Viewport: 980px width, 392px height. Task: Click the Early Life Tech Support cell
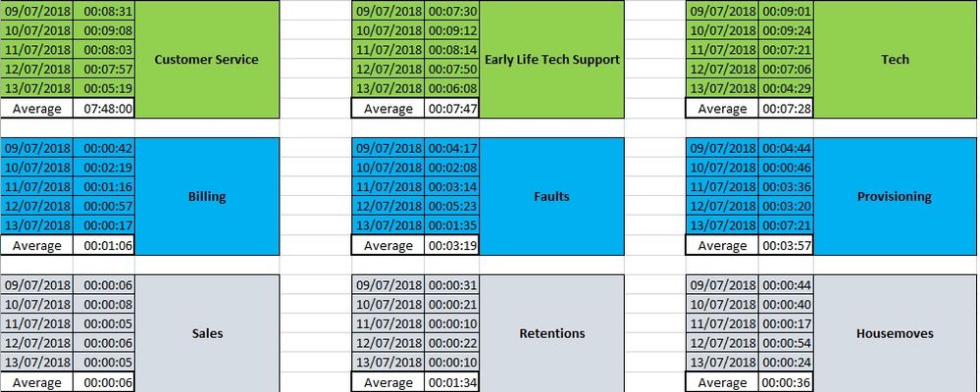551,60
